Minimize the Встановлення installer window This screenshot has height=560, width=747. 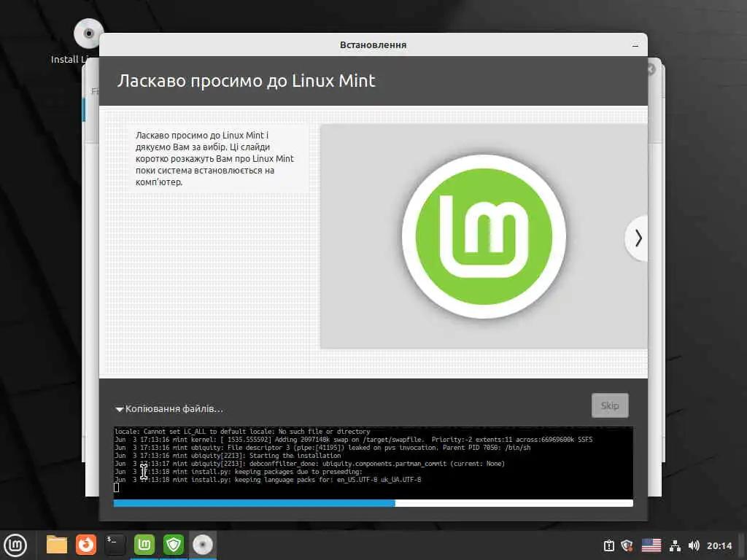coord(635,45)
